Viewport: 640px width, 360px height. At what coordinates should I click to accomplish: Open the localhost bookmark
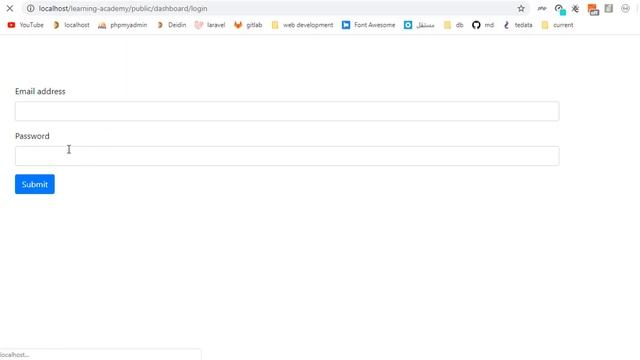(71, 25)
